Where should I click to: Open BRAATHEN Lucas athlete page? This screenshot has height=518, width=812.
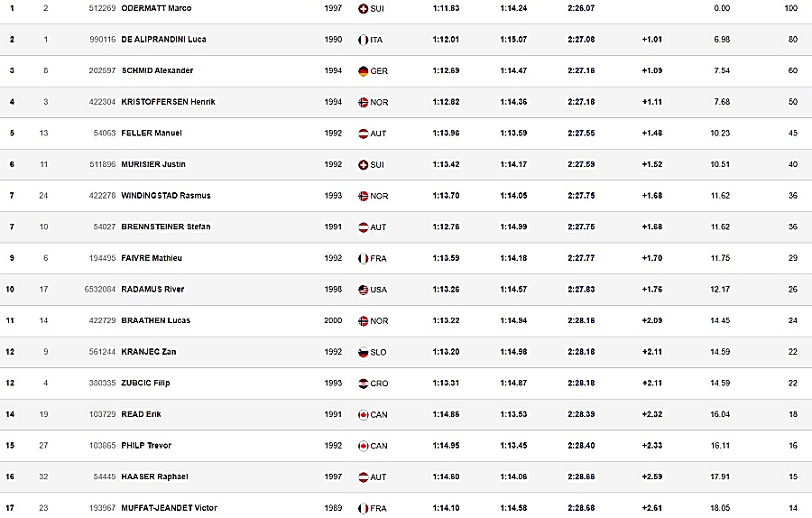pos(156,320)
